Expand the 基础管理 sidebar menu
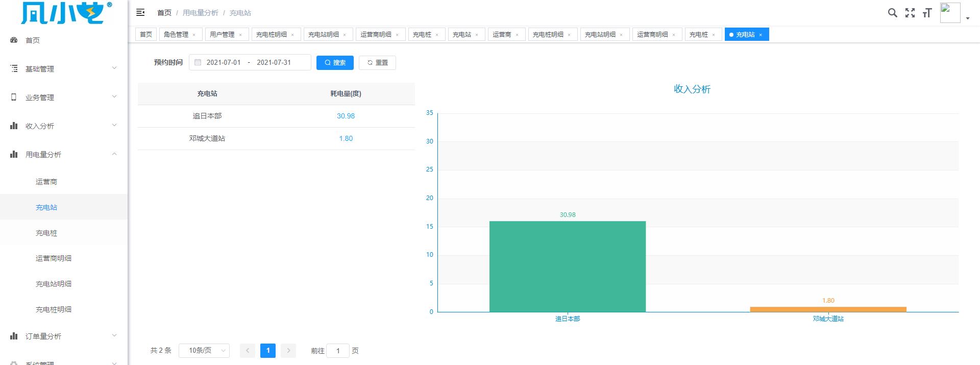 [64, 69]
